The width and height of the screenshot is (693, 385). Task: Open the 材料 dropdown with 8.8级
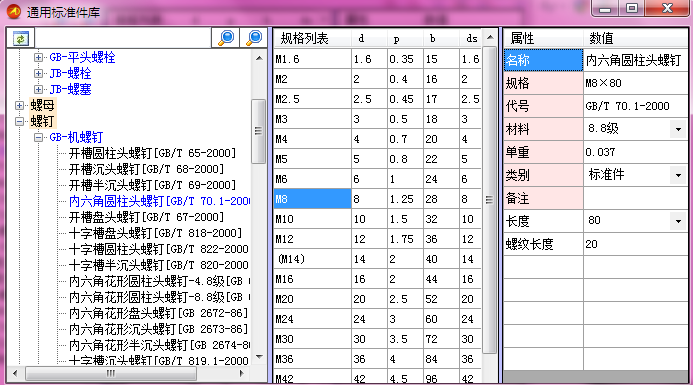click(678, 129)
